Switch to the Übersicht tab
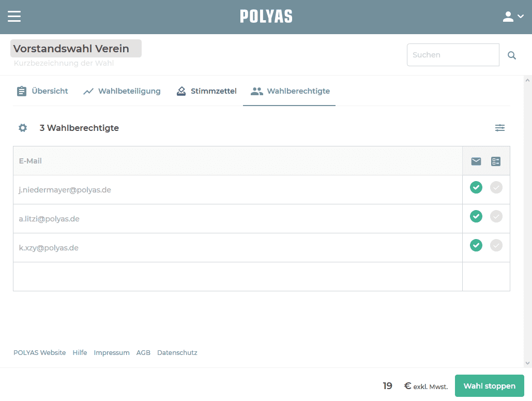The image size is (532, 401). coord(42,91)
